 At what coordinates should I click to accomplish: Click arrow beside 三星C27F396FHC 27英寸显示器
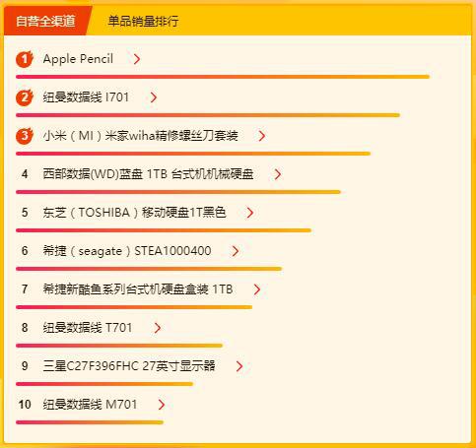[239, 366]
